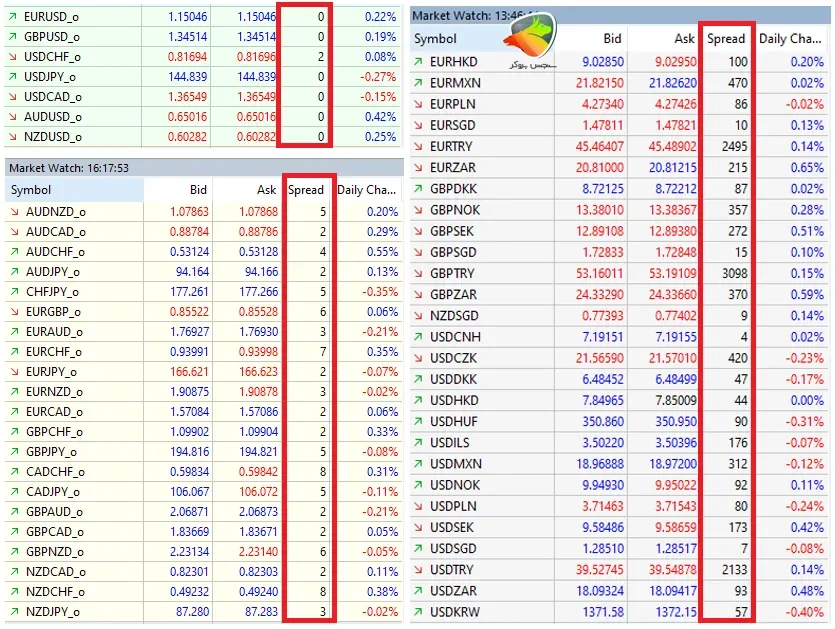Image resolution: width=835 pixels, height=629 pixels.
Task: Click the Spread column header in right Market Watch
Action: pos(726,38)
